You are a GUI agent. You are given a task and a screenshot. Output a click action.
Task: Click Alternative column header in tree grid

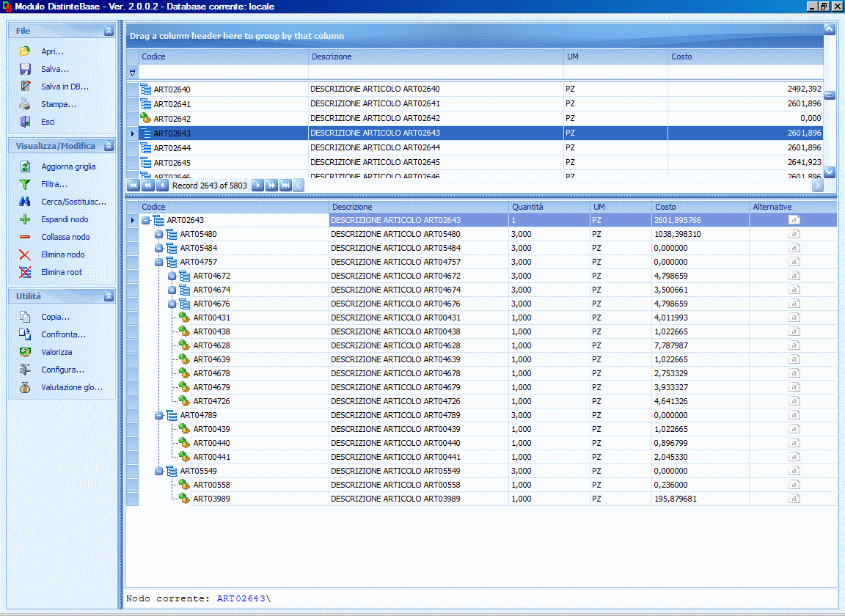pos(793,207)
